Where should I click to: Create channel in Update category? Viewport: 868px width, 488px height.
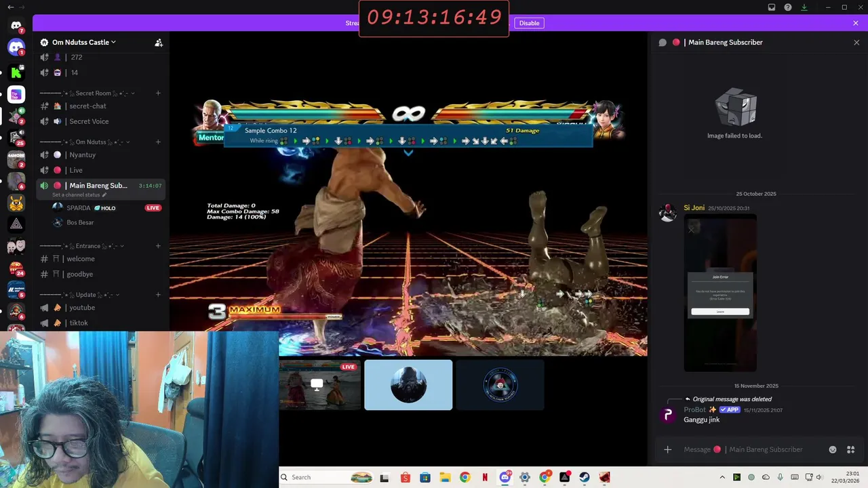click(x=158, y=295)
